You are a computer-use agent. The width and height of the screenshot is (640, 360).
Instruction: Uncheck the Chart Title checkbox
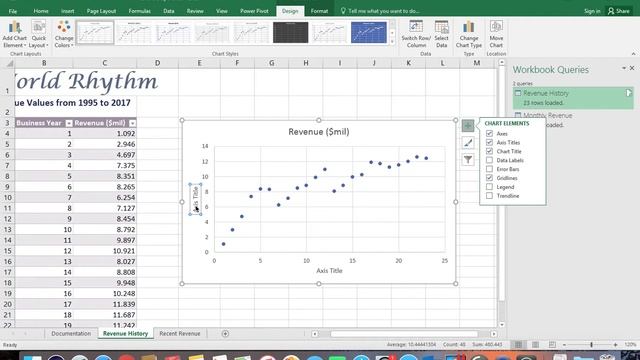(x=489, y=151)
